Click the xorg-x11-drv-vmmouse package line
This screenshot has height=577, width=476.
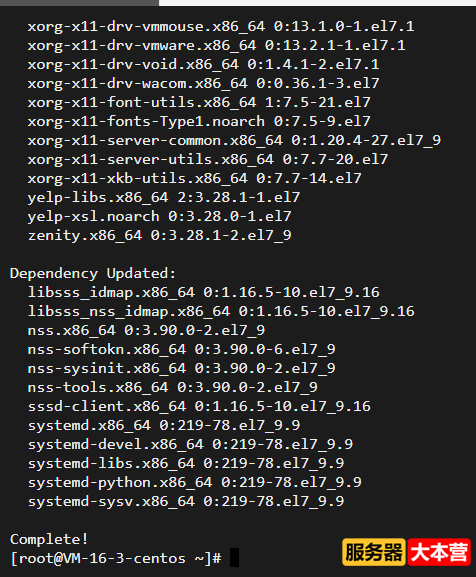221,26
